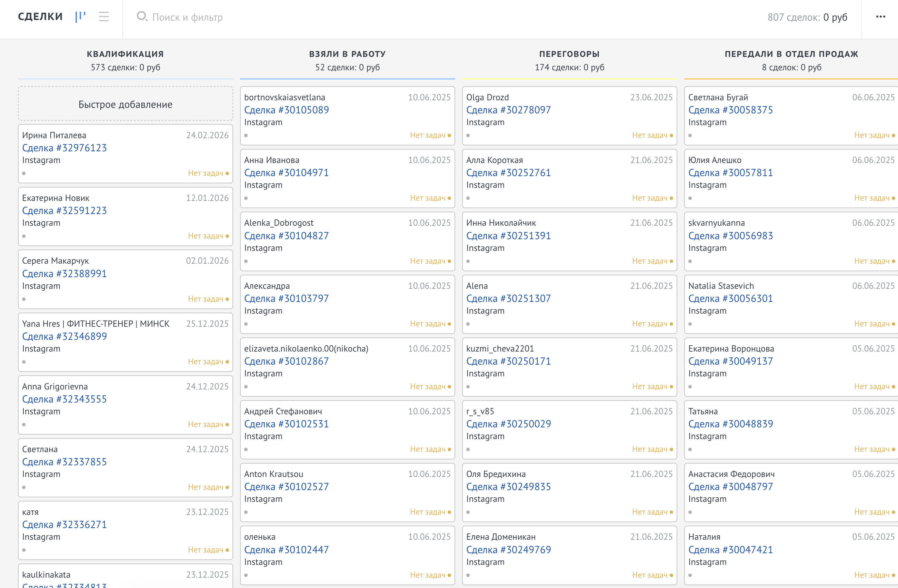The width and height of the screenshot is (898, 588).
Task: Open deal Сделка #30048797
Action: [730, 487]
